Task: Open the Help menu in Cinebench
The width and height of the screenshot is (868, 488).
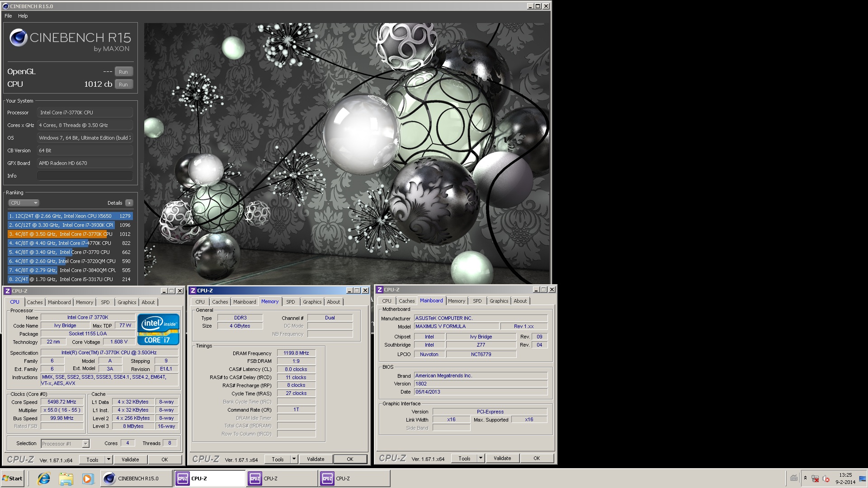Action: tap(23, 16)
